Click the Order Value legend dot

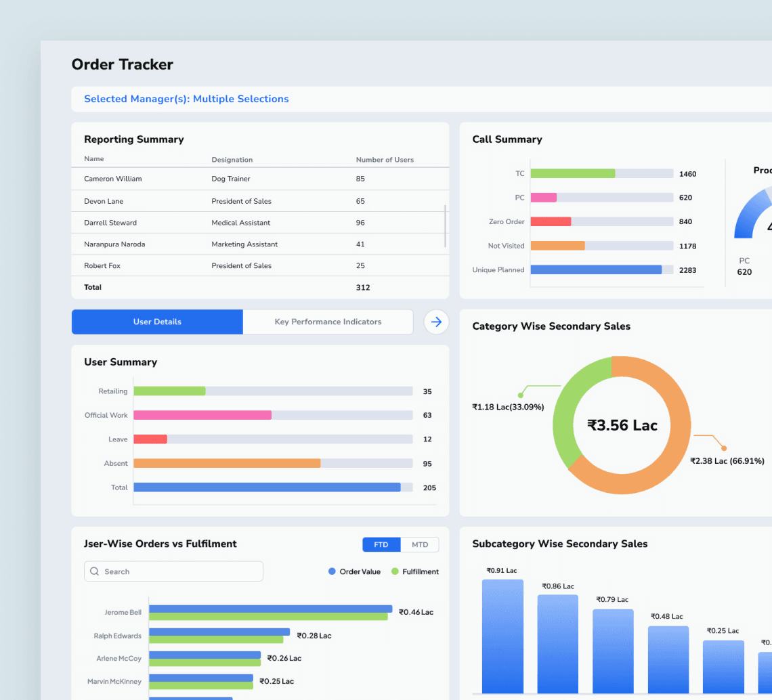pos(332,571)
